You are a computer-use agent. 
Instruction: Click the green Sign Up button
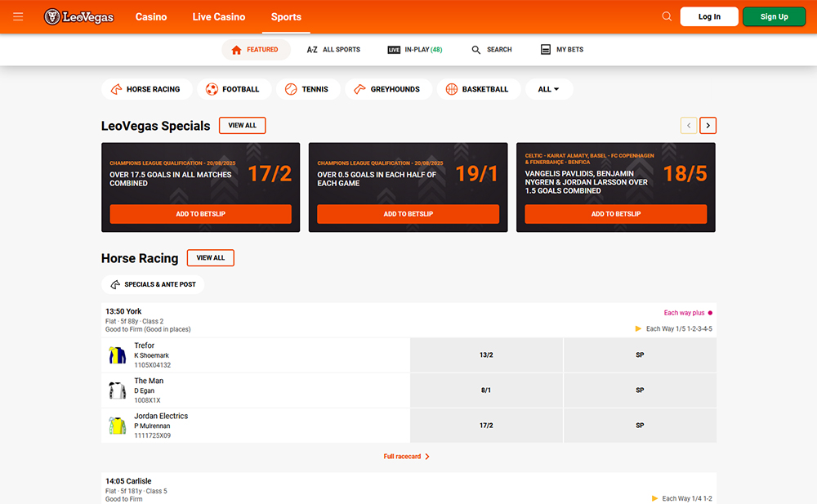coord(774,16)
